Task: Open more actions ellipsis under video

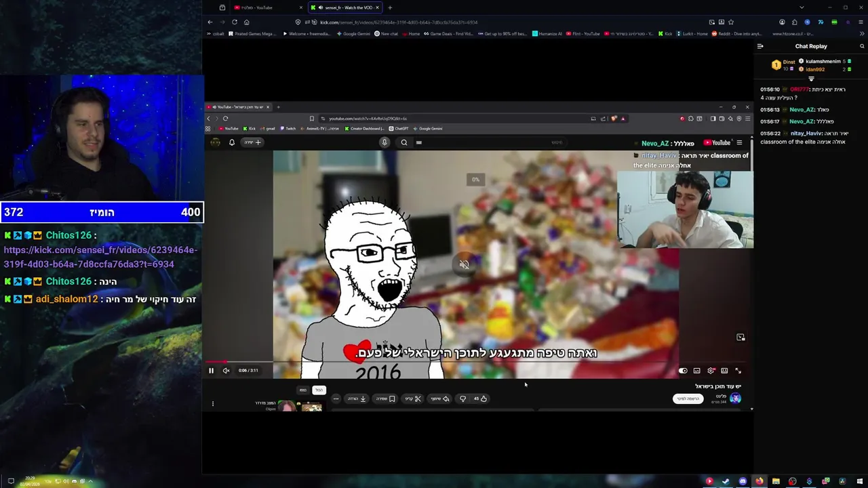Action: [x=336, y=399]
